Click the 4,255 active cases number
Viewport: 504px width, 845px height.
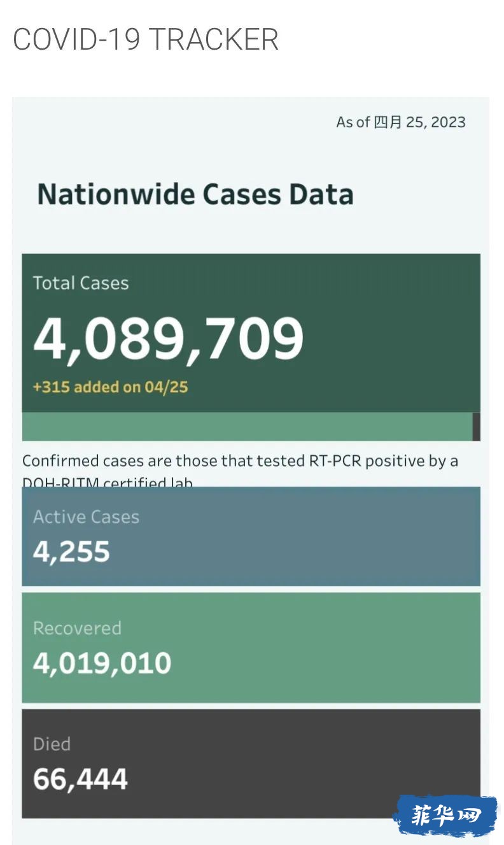[x=71, y=552]
